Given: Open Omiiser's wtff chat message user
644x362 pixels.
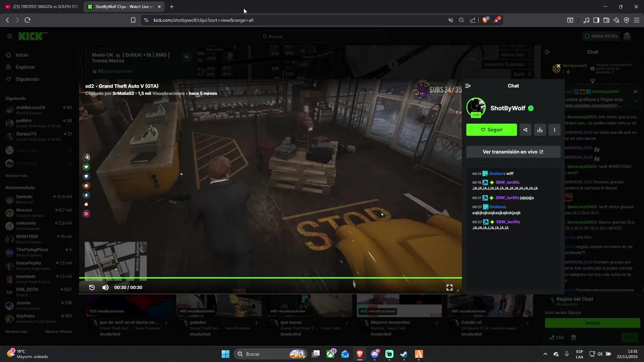Looking at the screenshot, I should [497, 173].
